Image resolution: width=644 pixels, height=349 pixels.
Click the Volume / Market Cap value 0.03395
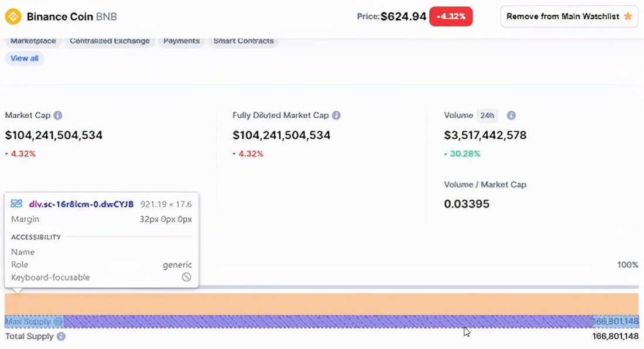click(467, 204)
